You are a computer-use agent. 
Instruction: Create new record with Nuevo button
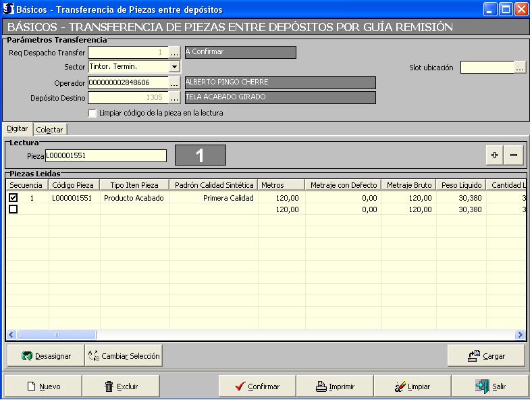43,386
